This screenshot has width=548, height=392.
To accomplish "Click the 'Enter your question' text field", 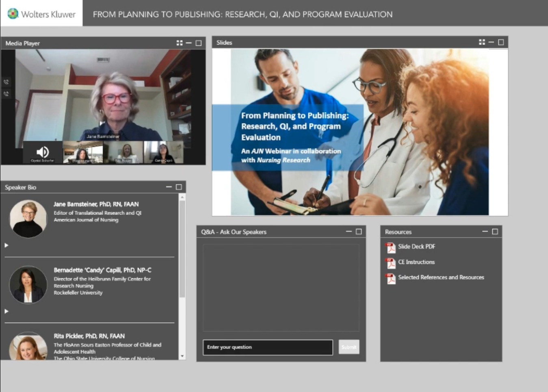I will coord(268,347).
